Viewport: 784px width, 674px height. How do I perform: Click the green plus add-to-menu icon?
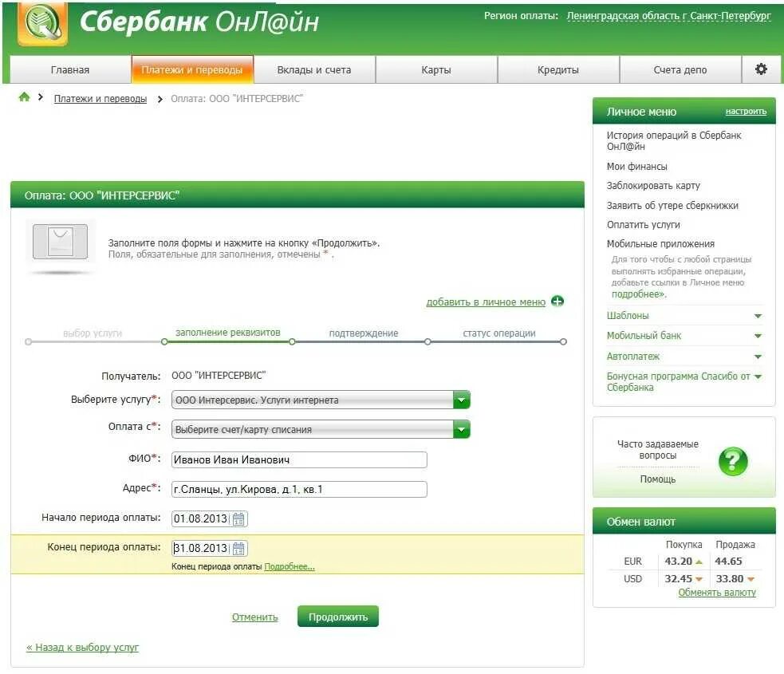click(x=557, y=301)
